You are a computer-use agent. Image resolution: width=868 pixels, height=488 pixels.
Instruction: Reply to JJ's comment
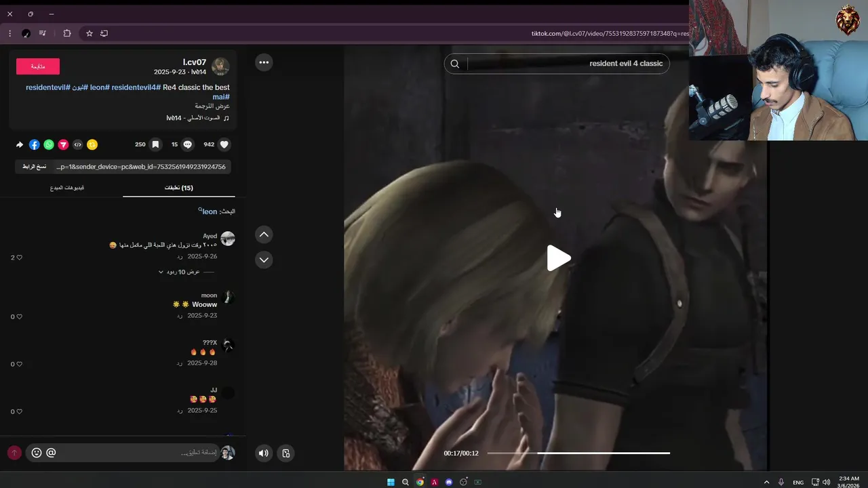[180, 411]
